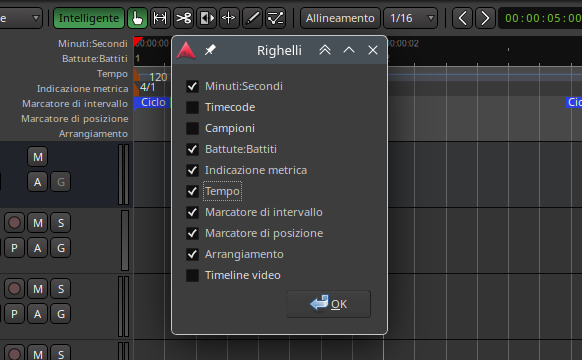This screenshot has height=360, width=582.
Task: Enable the Timeline video checkbox
Action: pos(192,275)
